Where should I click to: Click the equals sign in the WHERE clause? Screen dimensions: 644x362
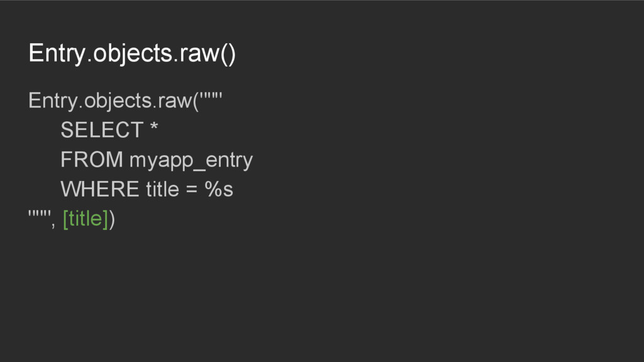click(192, 190)
